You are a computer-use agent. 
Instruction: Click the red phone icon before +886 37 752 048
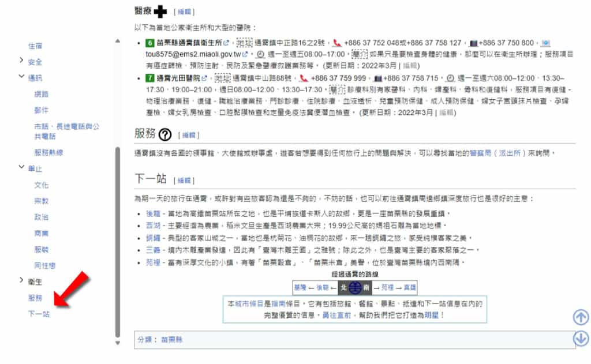pos(337,43)
